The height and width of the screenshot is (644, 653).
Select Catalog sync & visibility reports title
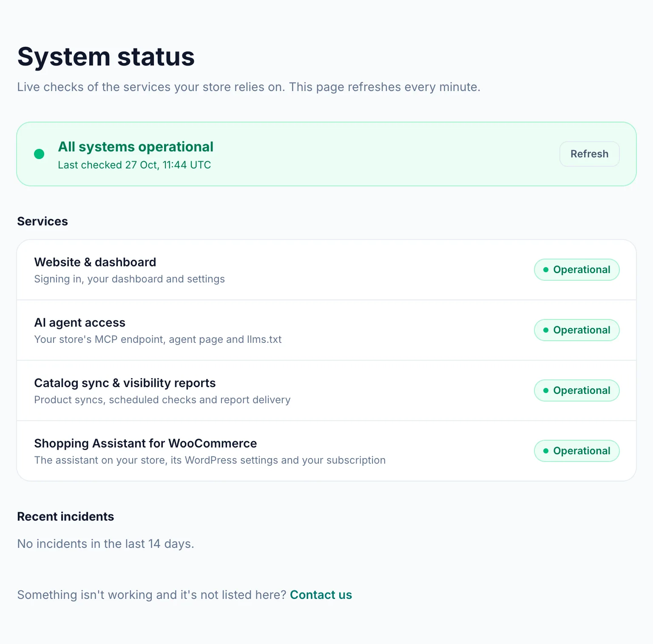[125, 383]
